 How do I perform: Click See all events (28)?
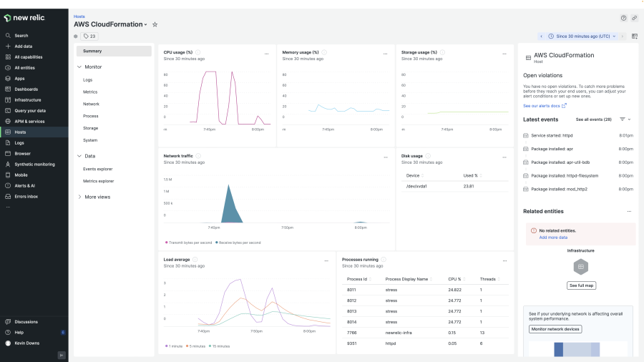(593, 119)
